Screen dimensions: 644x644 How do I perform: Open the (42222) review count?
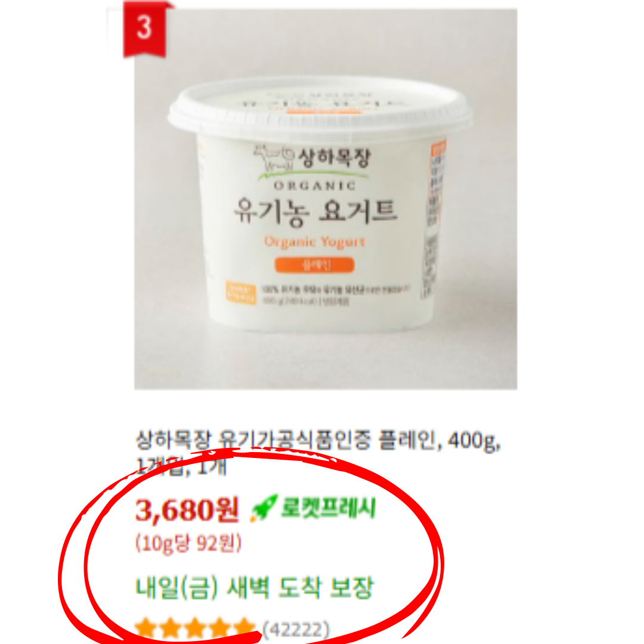click(x=296, y=629)
